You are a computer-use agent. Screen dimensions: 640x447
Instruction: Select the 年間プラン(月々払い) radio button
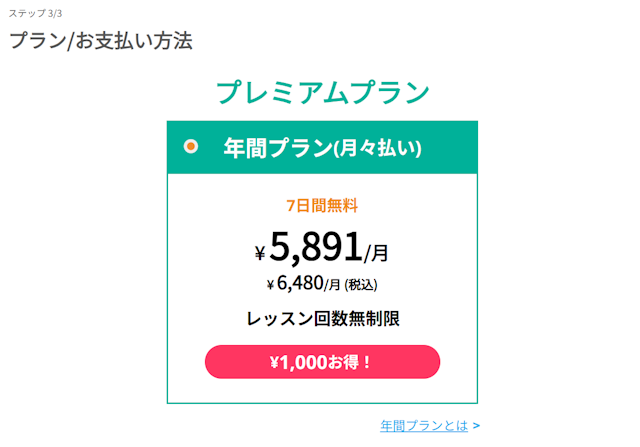point(191,146)
